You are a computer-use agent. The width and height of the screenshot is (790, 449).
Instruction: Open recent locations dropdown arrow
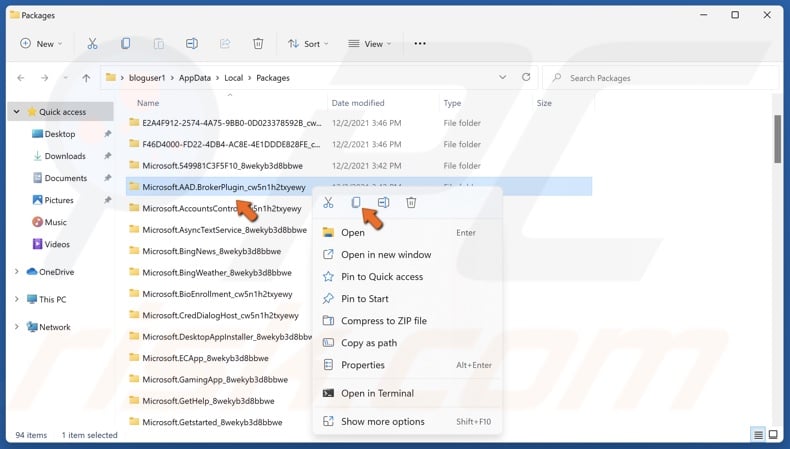pos(65,78)
